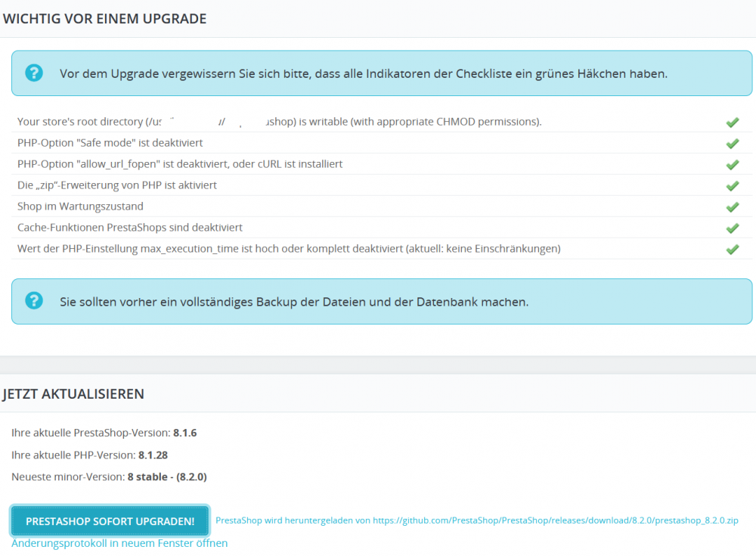Click the question mark icon in the backup notice
The height and width of the screenshot is (556, 756).
[x=34, y=300]
